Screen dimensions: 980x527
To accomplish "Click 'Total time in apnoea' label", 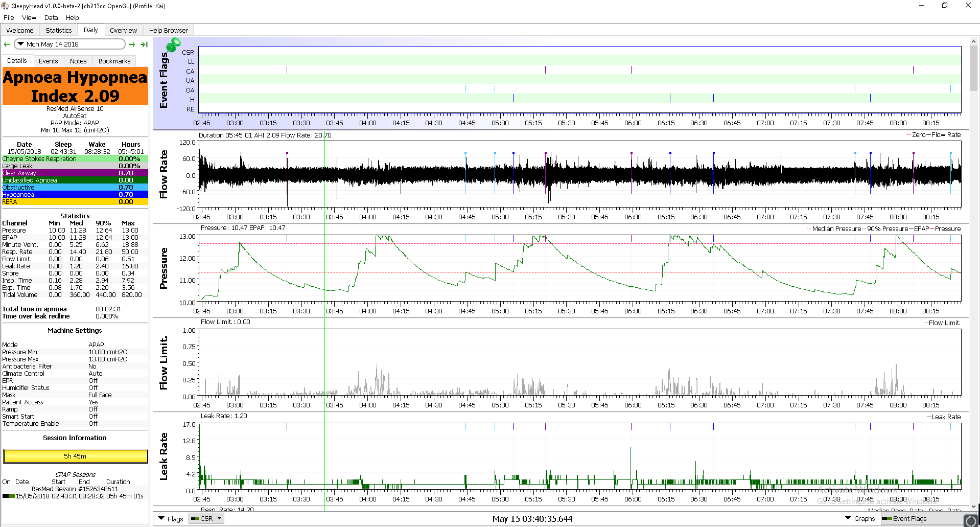I will (34, 309).
